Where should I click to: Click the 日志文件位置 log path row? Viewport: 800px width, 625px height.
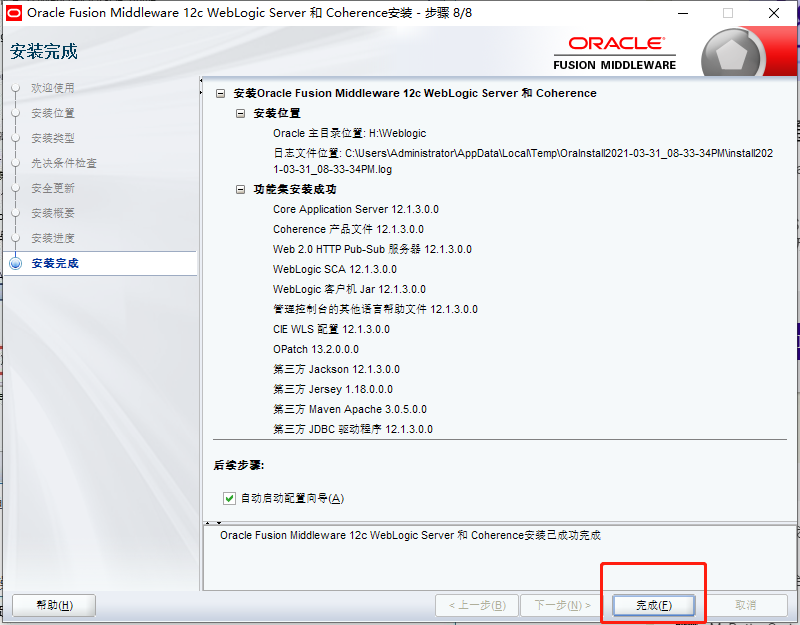pos(523,161)
